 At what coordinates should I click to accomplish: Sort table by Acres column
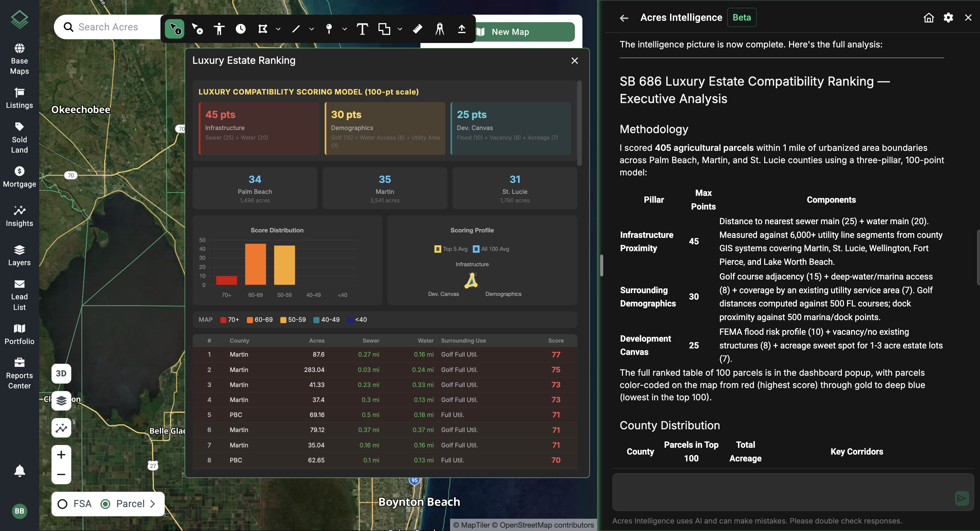[x=316, y=341]
